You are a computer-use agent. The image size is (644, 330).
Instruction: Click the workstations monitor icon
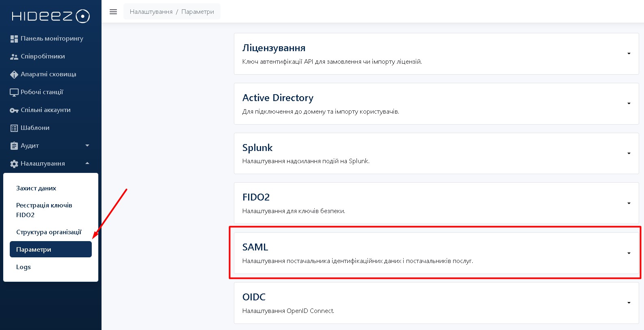point(14,92)
